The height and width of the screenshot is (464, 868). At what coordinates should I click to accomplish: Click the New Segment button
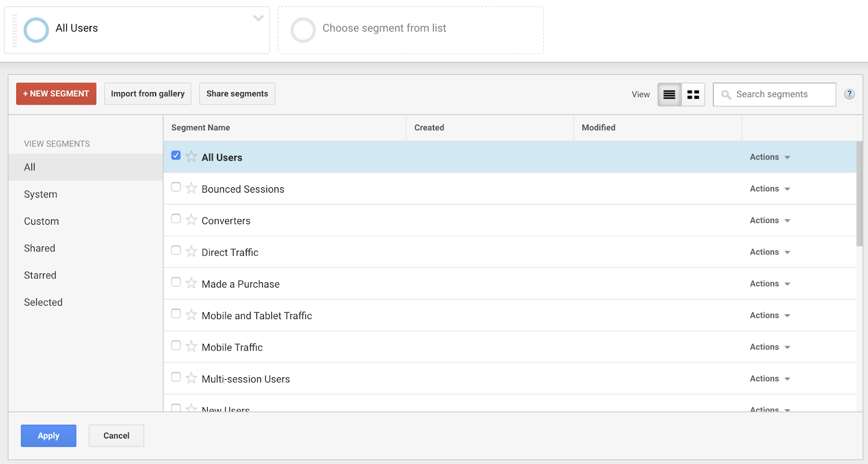(56, 94)
